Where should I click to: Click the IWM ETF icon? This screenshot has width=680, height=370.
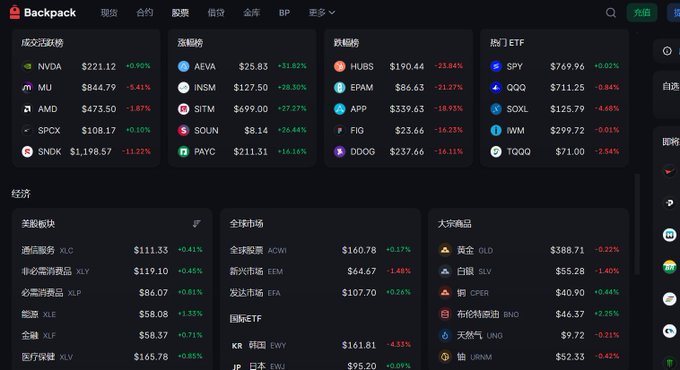pyautogui.click(x=496, y=130)
